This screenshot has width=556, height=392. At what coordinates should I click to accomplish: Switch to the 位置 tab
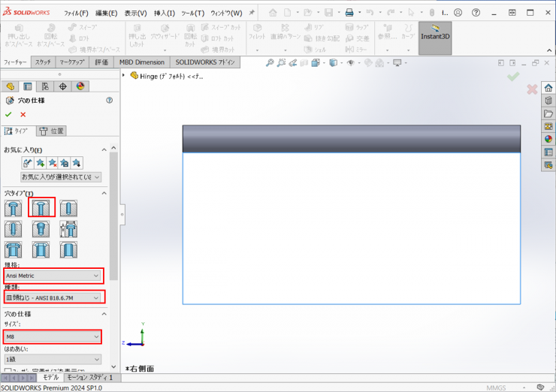(52, 131)
